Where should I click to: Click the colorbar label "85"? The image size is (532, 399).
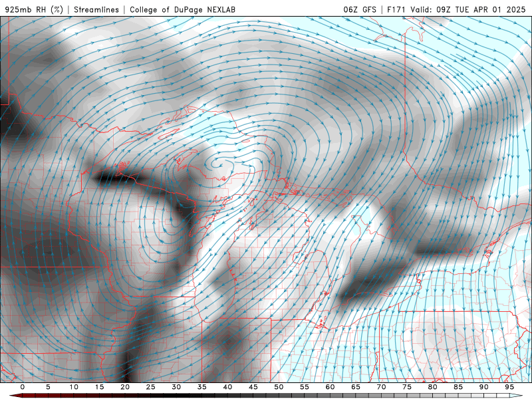pos(458,387)
